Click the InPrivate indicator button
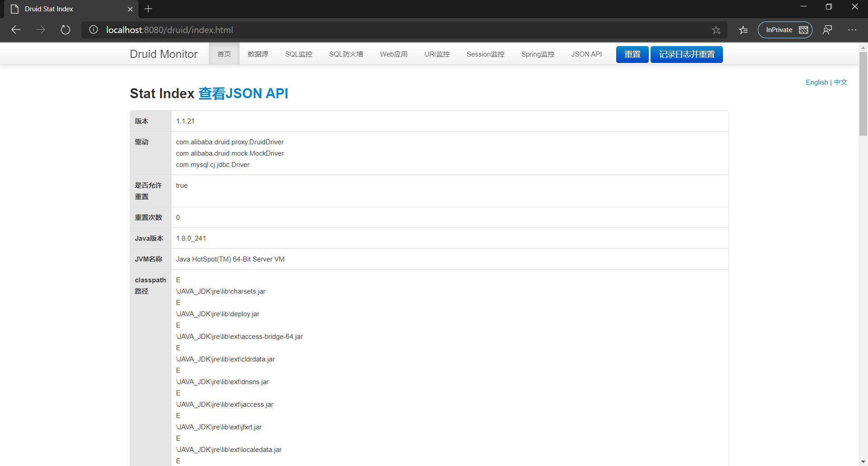Viewport: 868px width, 466px height. pyautogui.click(x=785, y=30)
